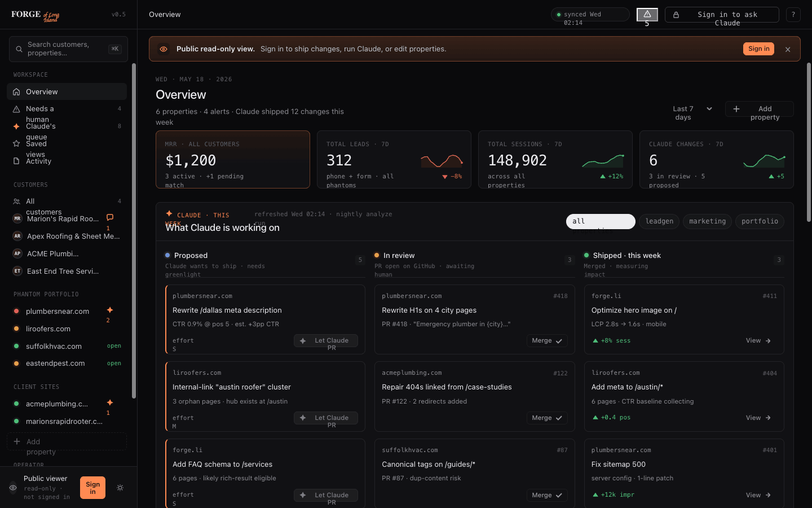The height and width of the screenshot is (508, 812).
Task: Select liroofers.com in phantom portfolio
Action: click(x=67, y=329)
